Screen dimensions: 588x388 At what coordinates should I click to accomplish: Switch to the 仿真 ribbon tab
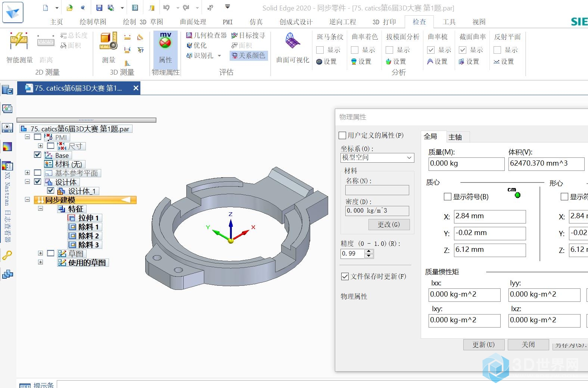pos(256,22)
